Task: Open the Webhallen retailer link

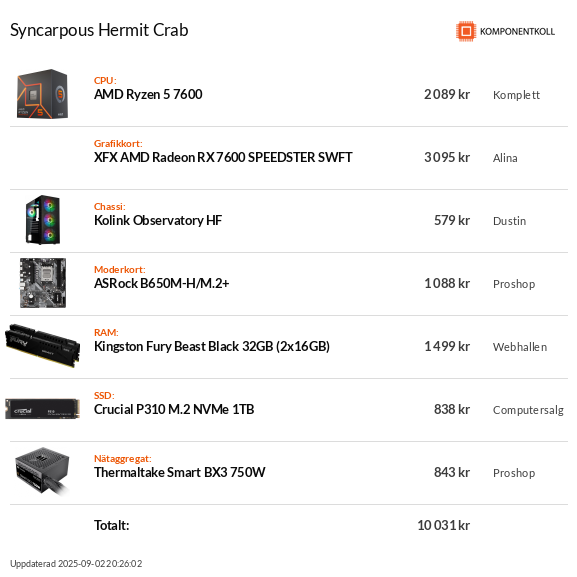Action: (x=520, y=347)
